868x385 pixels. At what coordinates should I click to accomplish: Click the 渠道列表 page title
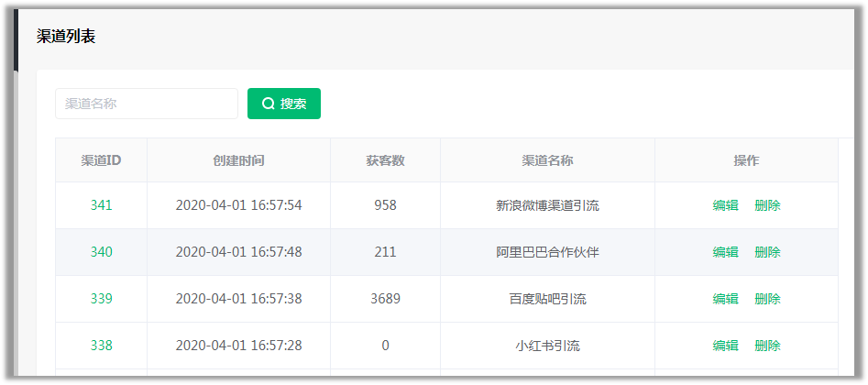coord(66,37)
